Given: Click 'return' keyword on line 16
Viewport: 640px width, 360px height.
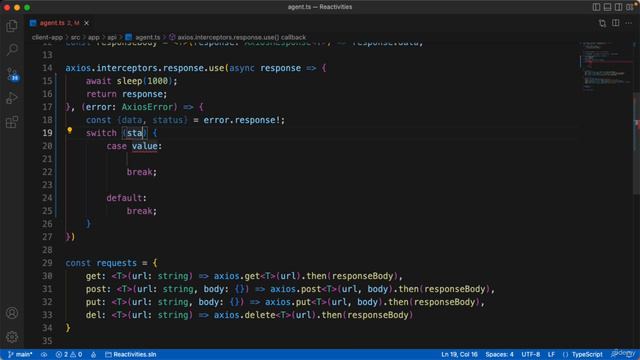Looking at the screenshot, I should click(101, 94).
